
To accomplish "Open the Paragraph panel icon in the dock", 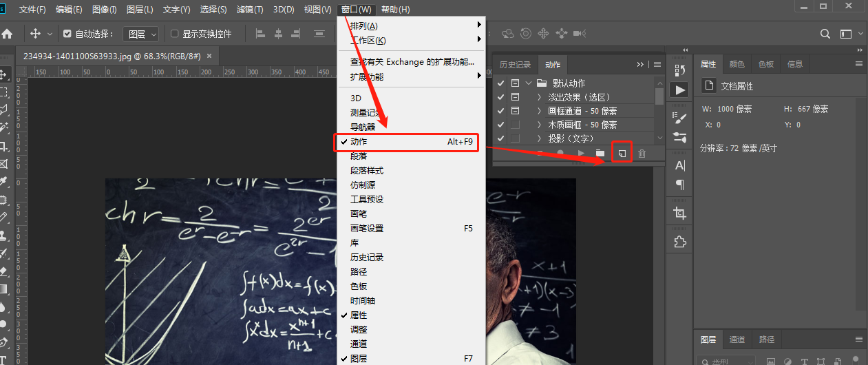I will 679,185.
